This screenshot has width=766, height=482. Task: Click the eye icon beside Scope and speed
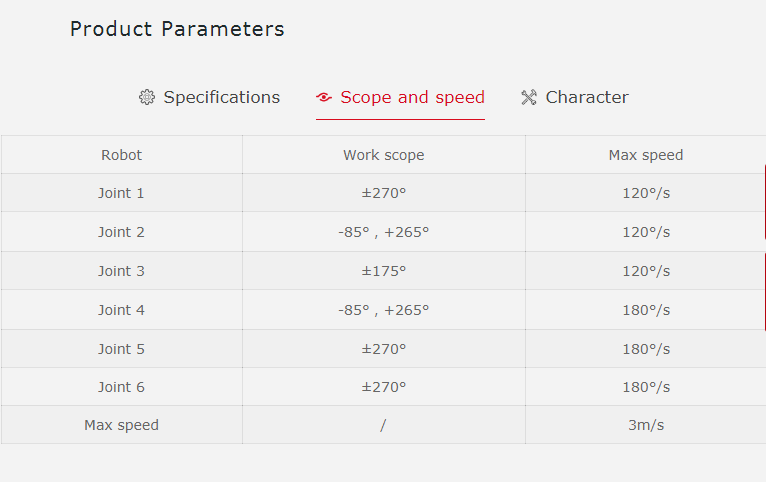(324, 98)
